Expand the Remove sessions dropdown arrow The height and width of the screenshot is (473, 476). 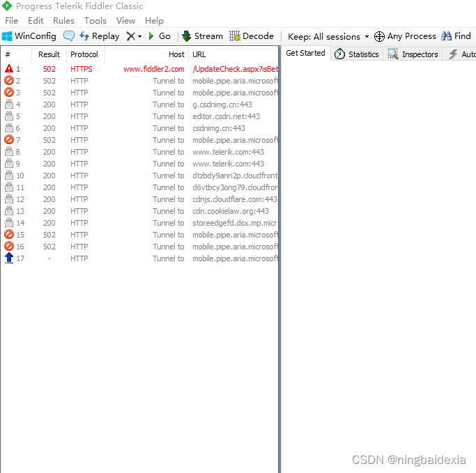[x=139, y=36]
